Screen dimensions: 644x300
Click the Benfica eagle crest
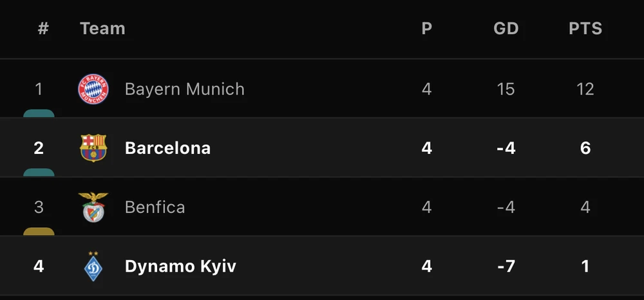point(93,207)
